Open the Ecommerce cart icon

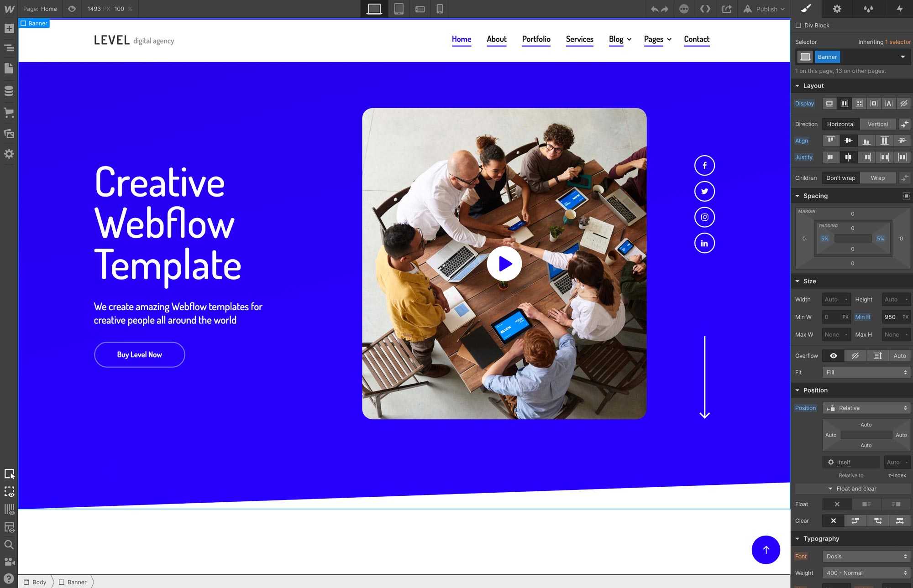tap(9, 112)
